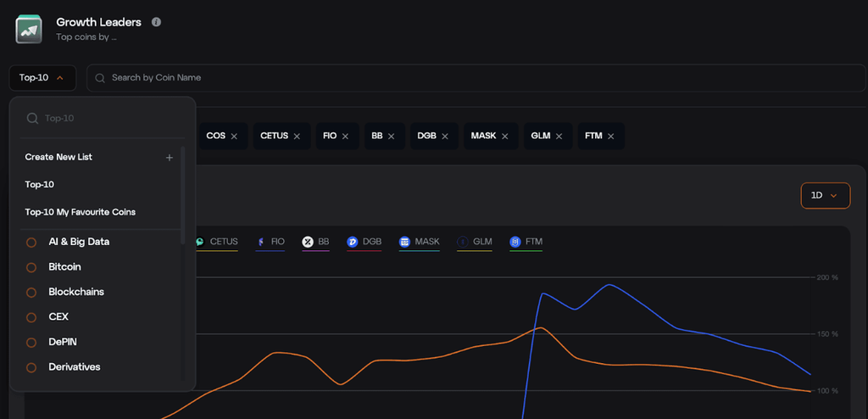The width and height of the screenshot is (868, 419).
Task: Click the plus icon beside Create New List
Action: coord(170,158)
